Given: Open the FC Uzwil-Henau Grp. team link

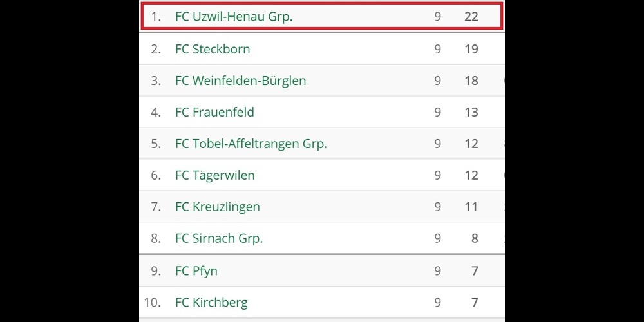Looking at the screenshot, I should (234, 17).
